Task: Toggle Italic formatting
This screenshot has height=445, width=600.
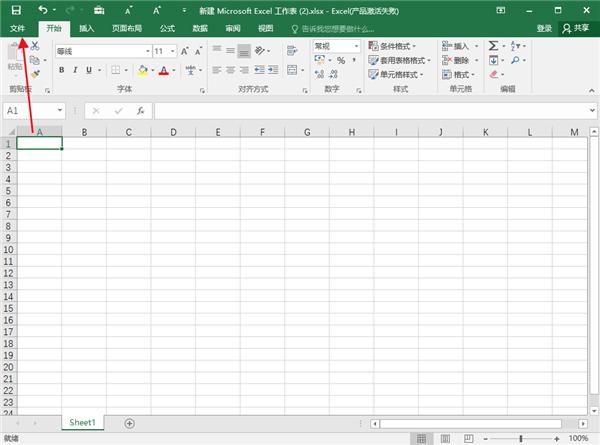Action: tap(75, 70)
